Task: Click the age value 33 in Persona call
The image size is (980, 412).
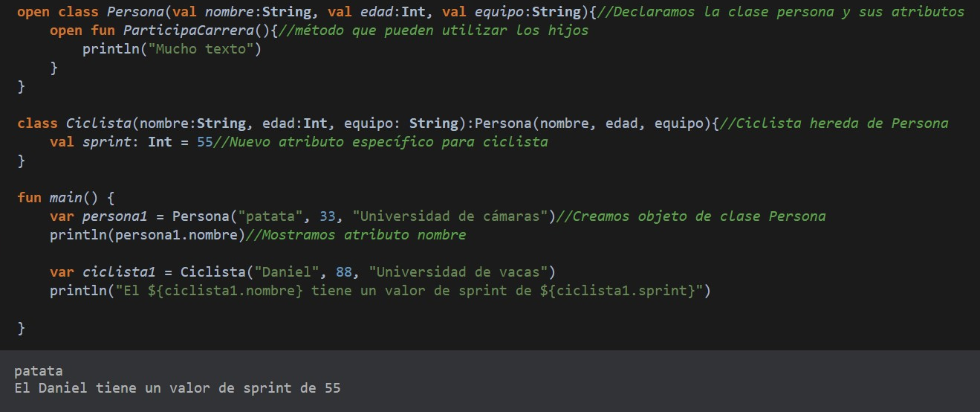Action: pos(328,216)
